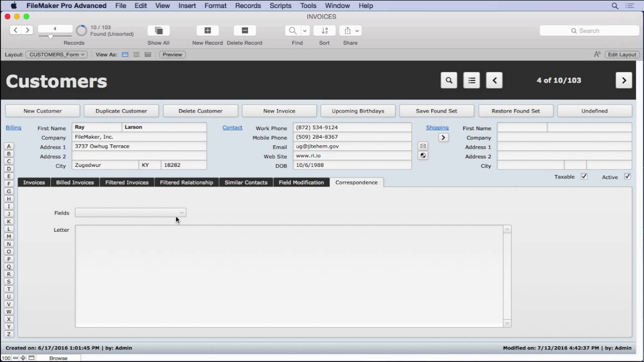Click the Undefined button
This screenshot has height=362, width=644.
[594, 111]
